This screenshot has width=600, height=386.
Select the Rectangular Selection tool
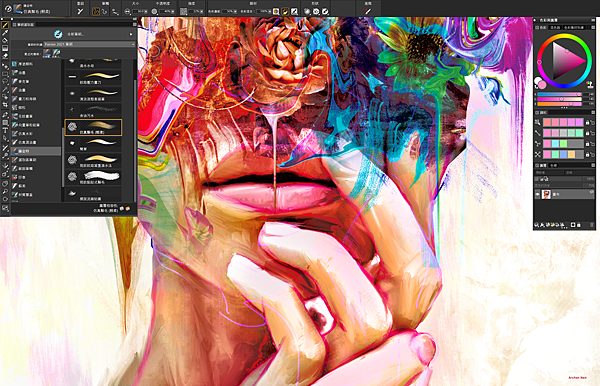(5, 73)
